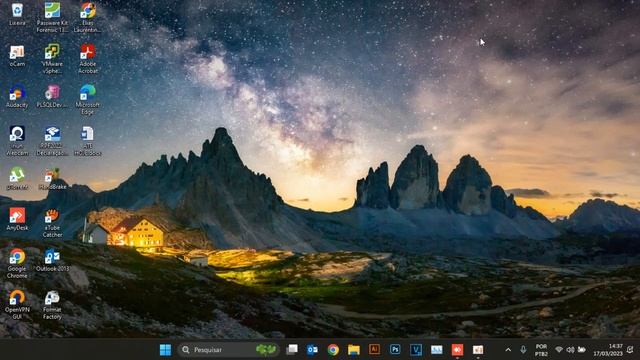640x360 pixels.
Task: Open File Explorer from the taskbar
Action: tap(354, 350)
